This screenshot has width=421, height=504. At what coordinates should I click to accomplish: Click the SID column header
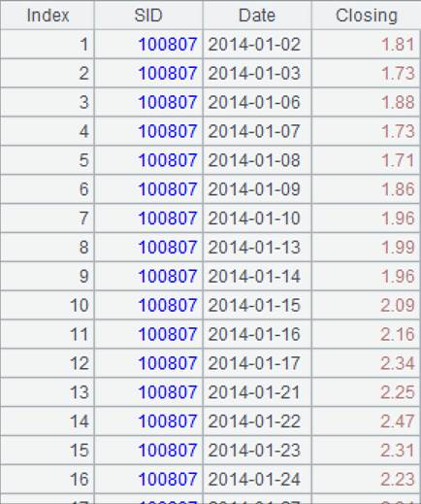coord(148,16)
